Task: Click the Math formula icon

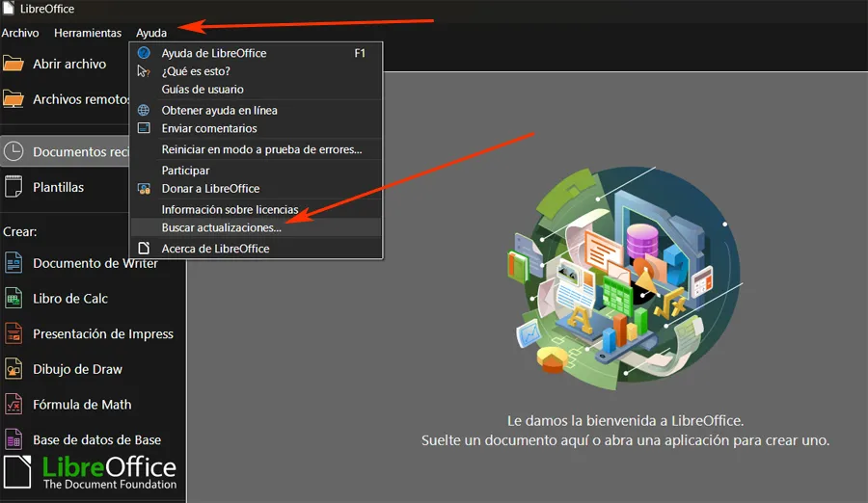Action: 14,405
